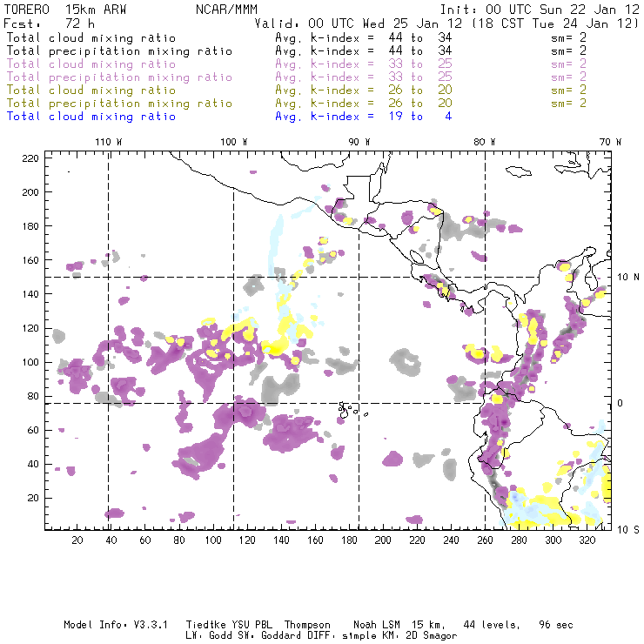Click the '10 N' latitude label

[628, 278]
